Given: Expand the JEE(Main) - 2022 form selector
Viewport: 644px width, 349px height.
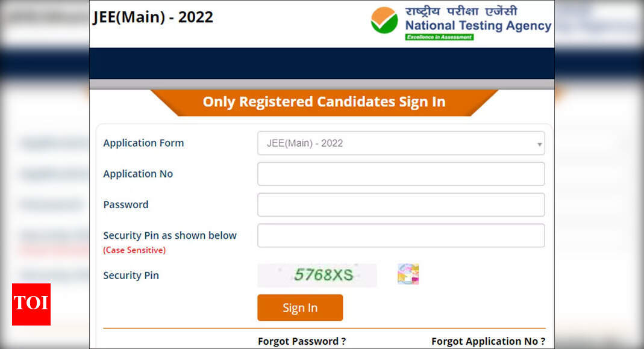Looking at the screenshot, I should coord(401,143).
